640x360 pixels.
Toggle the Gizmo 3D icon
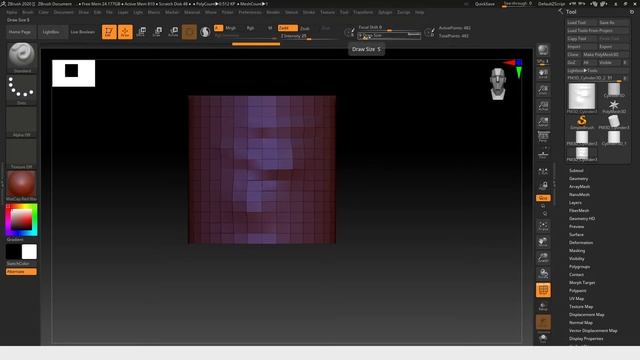click(x=189, y=32)
